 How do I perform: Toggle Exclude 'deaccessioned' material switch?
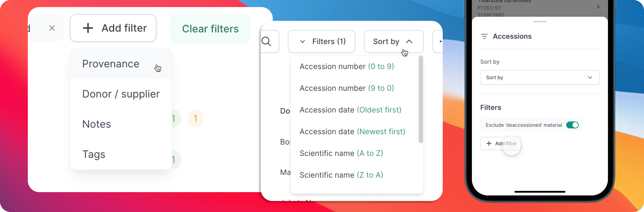(572, 125)
